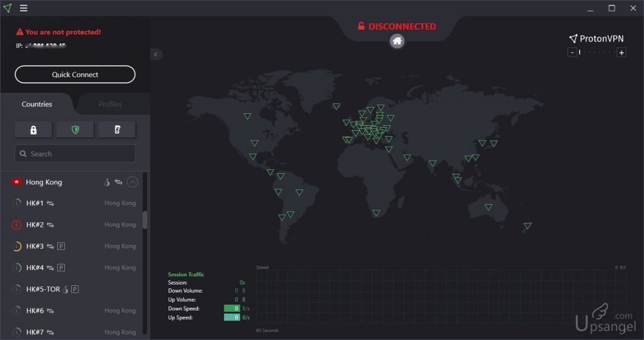Click the P2P arrows icon in Hong Kong row
This screenshot has height=340, width=644.
click(x=119, y=182)
